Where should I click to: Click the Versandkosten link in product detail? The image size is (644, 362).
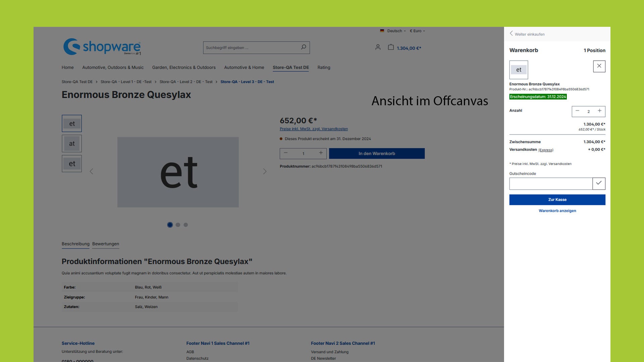314,129
